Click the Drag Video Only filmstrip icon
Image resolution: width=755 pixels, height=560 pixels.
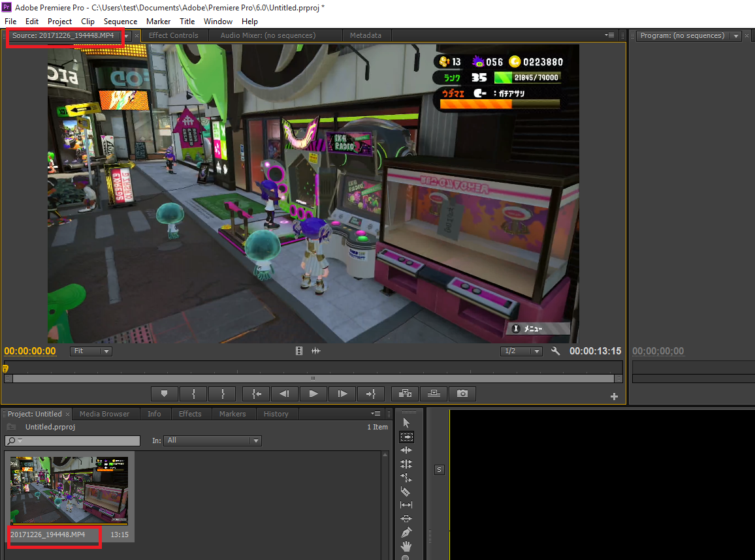tap(299, 350)
